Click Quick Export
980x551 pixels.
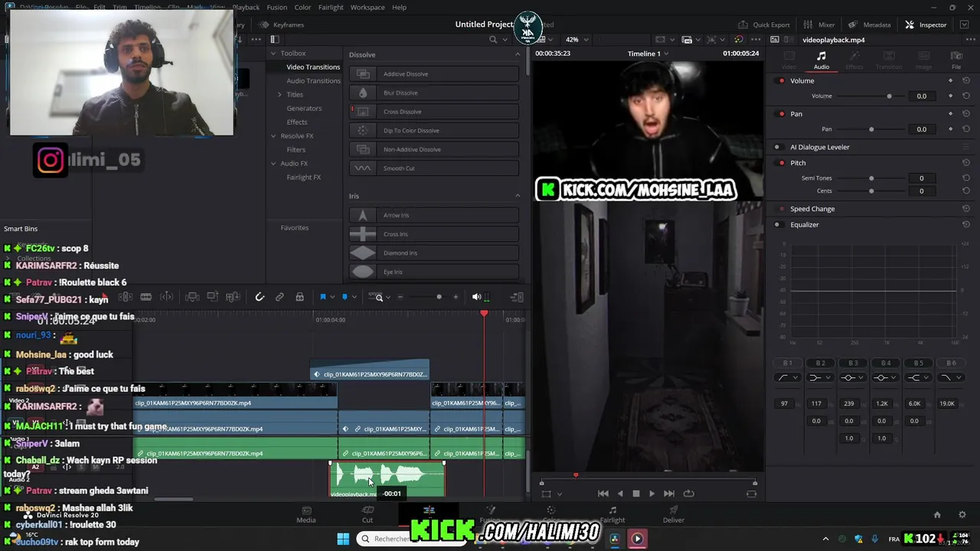pos(763,24)
